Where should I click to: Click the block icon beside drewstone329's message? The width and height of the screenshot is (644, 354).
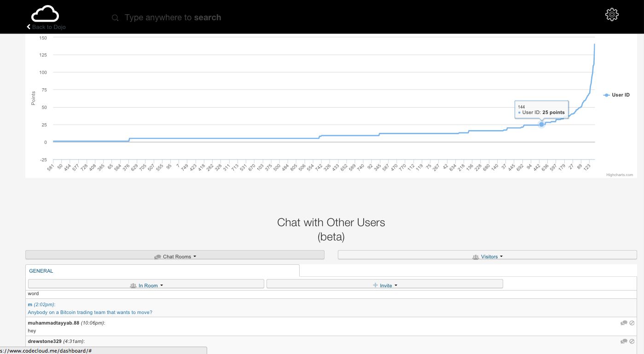coord(632,341)
